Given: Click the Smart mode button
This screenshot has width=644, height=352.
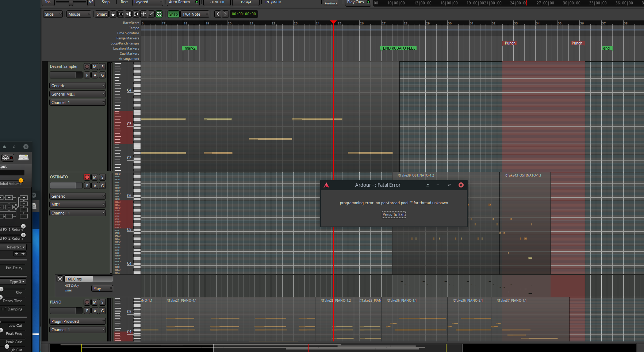Looking at the screenshot, I should pos(101,14).
